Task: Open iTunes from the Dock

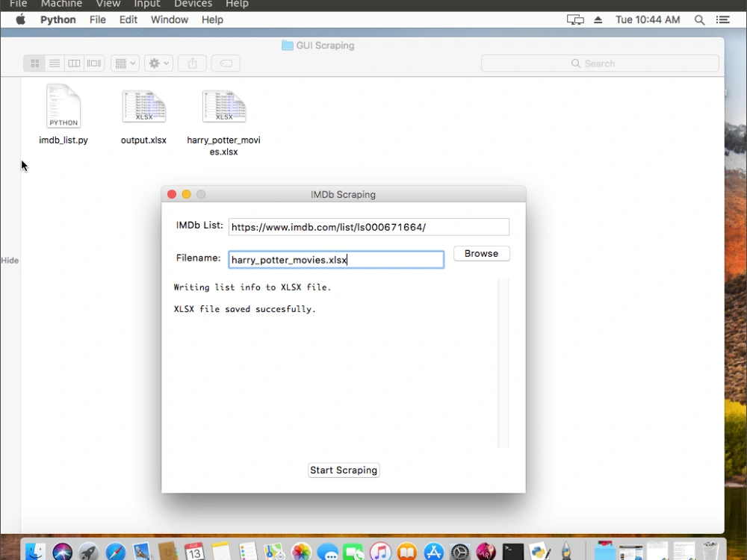Action: click(x=380, y=552)
